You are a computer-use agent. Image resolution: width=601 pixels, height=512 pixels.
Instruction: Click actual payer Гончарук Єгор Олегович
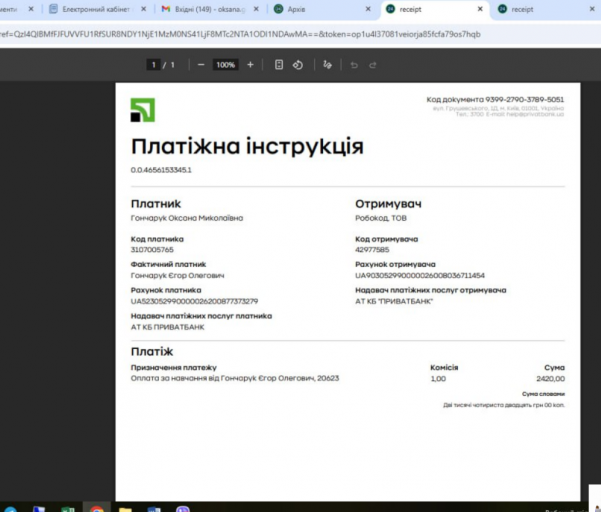pos(177,276)
